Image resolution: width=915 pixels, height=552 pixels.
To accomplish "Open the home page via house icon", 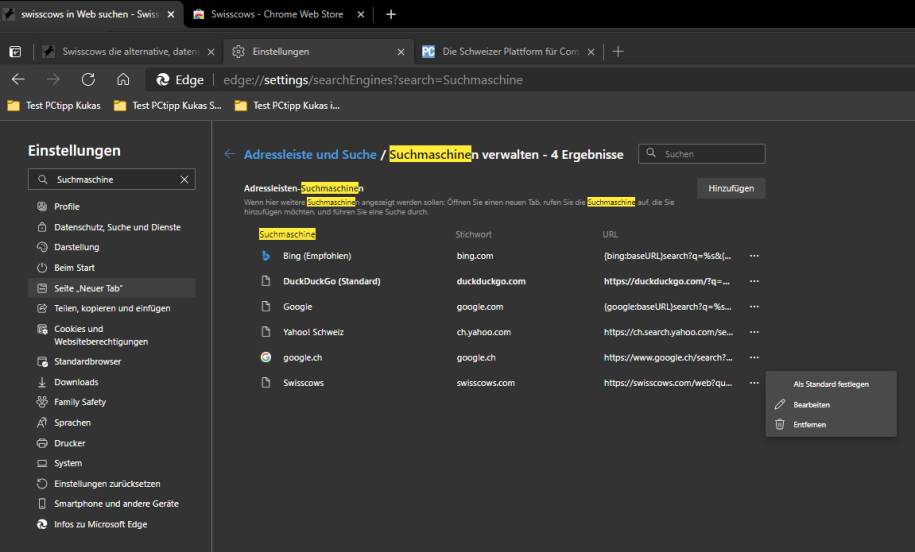I will pyautogui.click(x=123, y=79).
